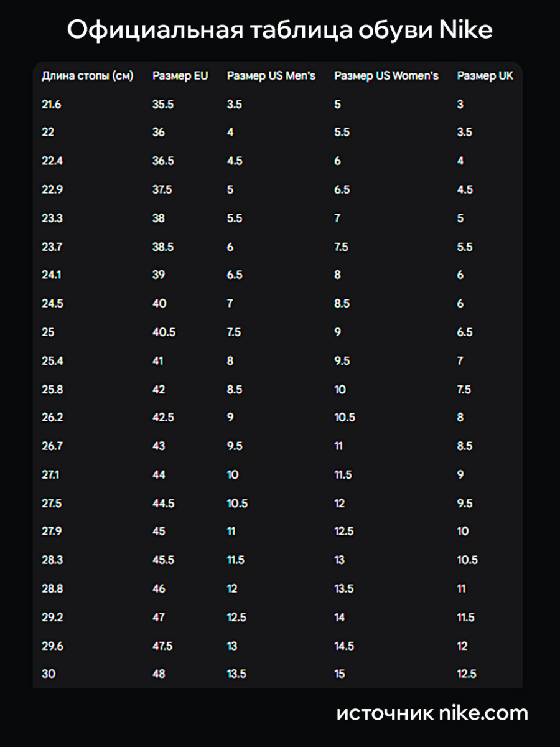The height and width of the screenshot is (747, 560).
Task: Click the EU size 45.5 cell
Action: point(163,560)
